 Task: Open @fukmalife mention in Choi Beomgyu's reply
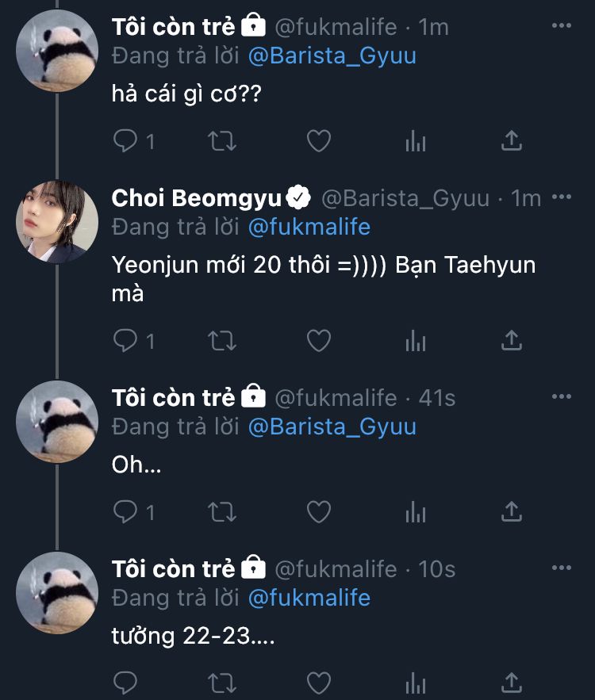click(x=309, y=228)
